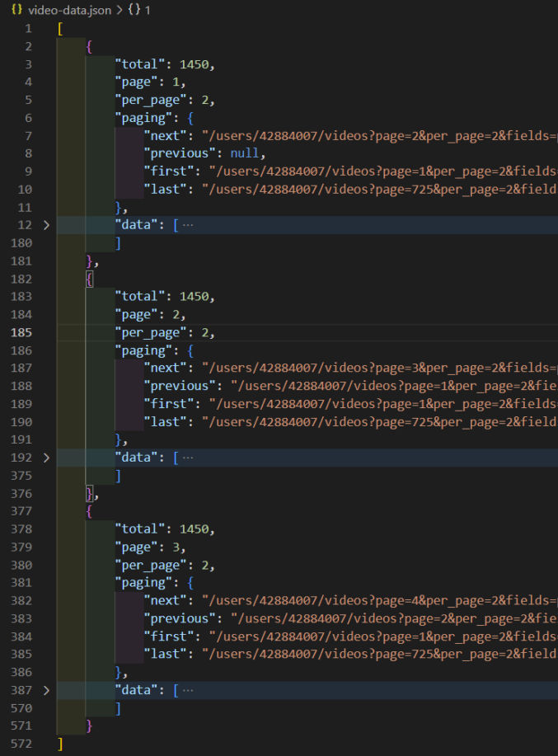The height and width of the screenshot is (756, 558).
Task: Expand the folded "data" array on line 192
Action: [x=46, y=458]
